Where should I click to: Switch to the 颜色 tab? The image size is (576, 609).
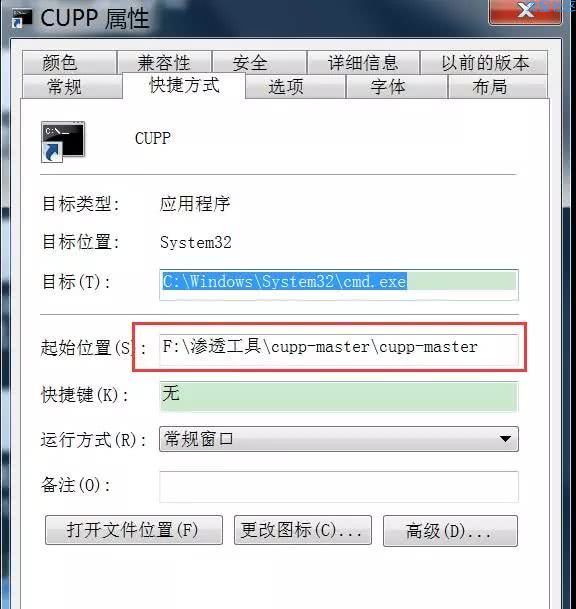(70, 62)
